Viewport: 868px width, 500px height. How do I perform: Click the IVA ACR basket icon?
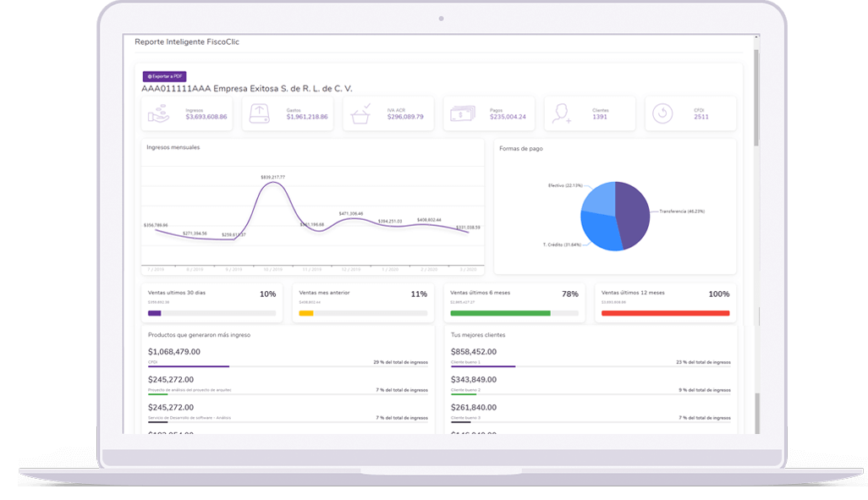(x=361, y=114)
